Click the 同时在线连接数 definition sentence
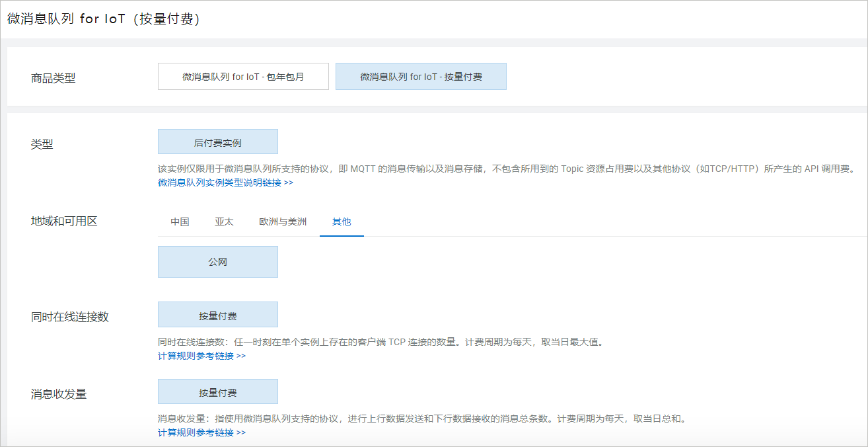This screenshot has height=447, width=868. tap(380, 343)
